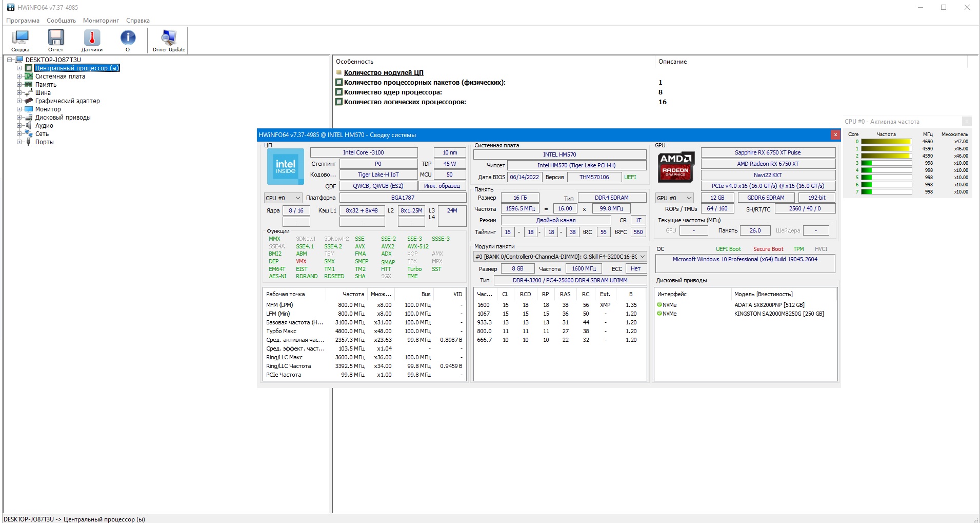Open the GPU #0 selector dropdown

tap(674, 198)
